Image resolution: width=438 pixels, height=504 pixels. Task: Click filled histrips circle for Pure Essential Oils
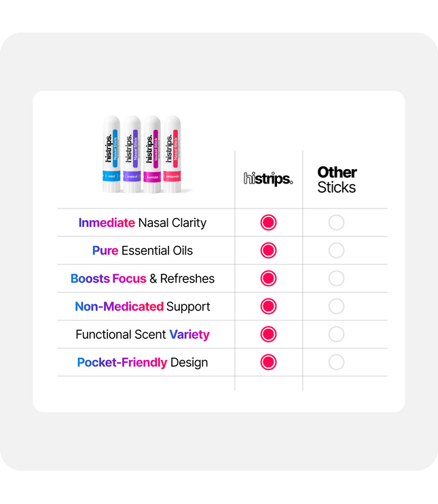click(x=268, y=251)
